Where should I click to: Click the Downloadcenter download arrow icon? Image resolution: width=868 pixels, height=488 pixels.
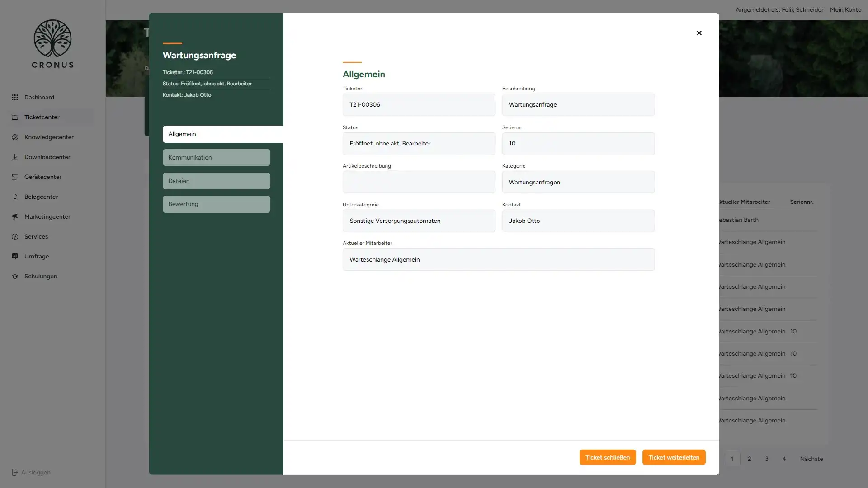(15, 157)
